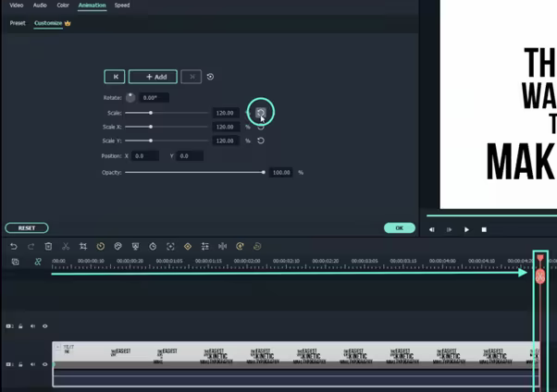Open the Preset sub-tab
The width and height of the screenshot is (557, 392).
(x=18, y=23)
